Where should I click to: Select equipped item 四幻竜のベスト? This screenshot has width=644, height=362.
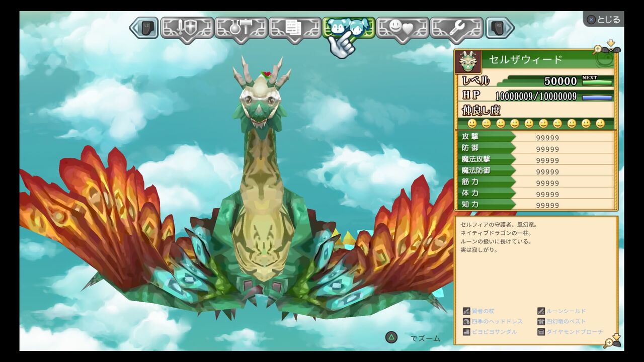coord(566,322)
